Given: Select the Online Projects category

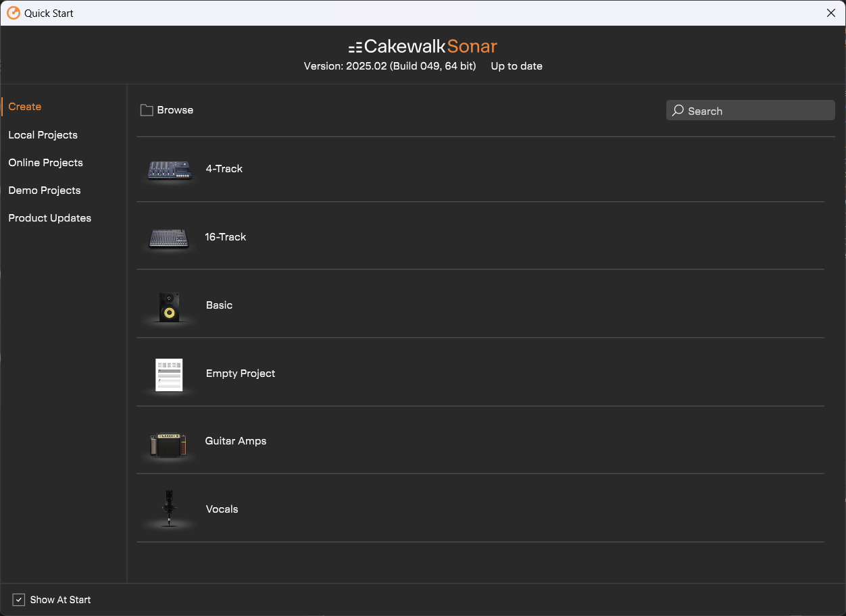Looking at the screenshot, I should coord(45,162).
